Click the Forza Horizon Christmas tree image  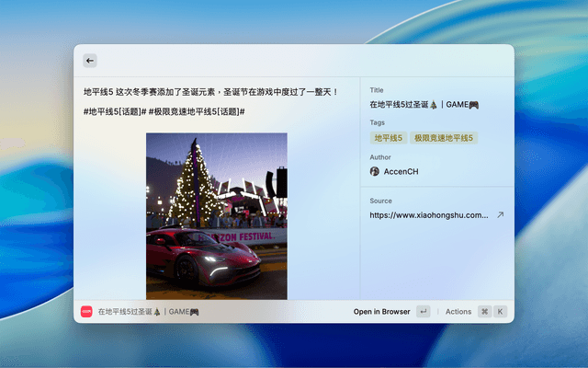pos(217,215)
